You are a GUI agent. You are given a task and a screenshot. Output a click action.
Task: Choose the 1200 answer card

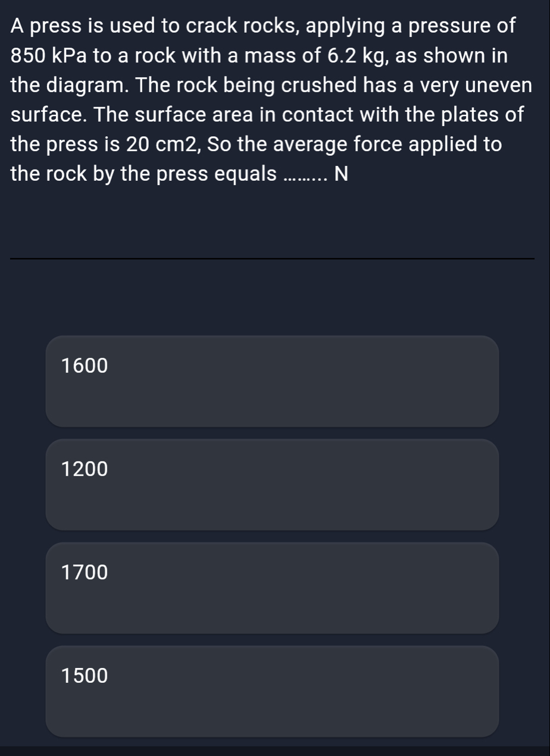(x=272, y=484)
